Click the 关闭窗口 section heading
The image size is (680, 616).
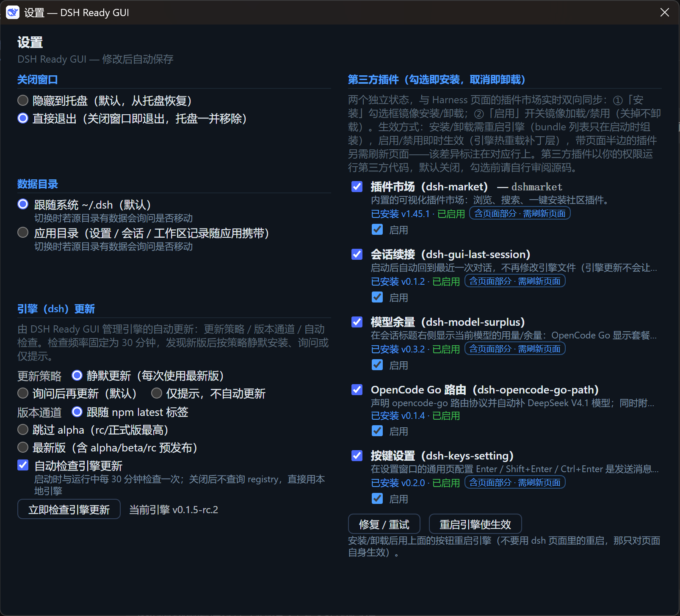(x=38, y=80)
